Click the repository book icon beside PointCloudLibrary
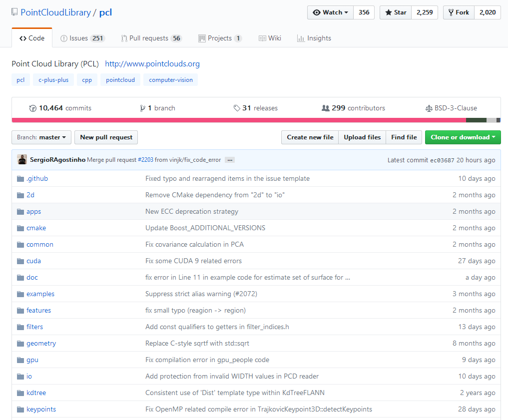This screenshot has width=508, height=420. click(x=14, y=12)
